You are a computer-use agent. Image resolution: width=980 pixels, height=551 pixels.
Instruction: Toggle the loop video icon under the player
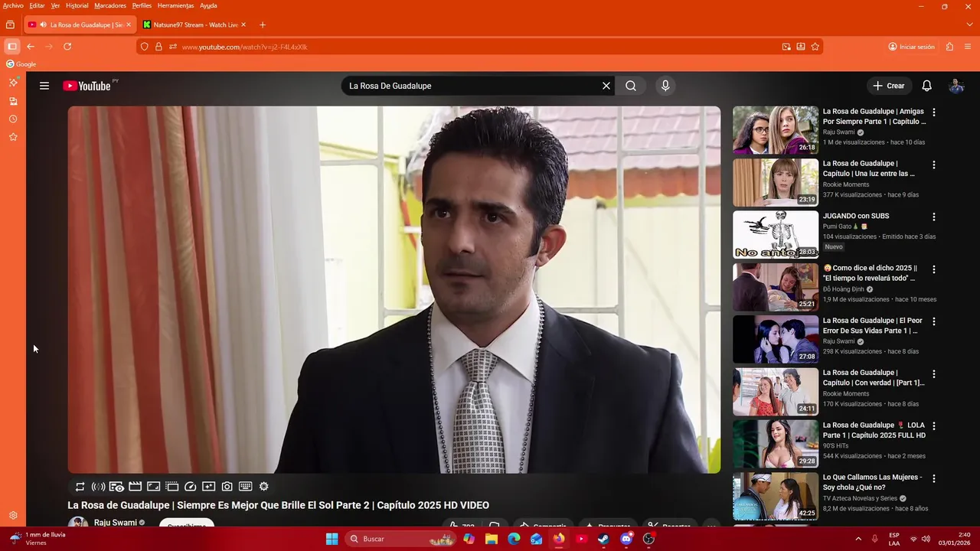80,487
